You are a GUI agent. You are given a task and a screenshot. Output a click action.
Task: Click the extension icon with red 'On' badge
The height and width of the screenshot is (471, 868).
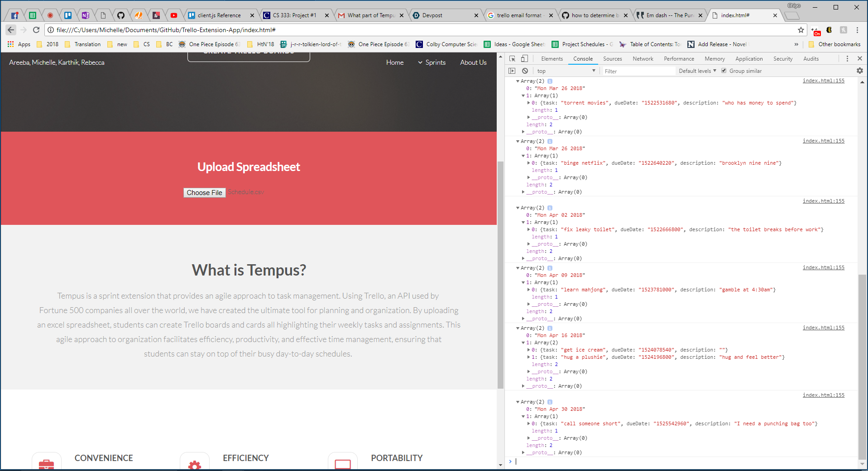(816, 31)
